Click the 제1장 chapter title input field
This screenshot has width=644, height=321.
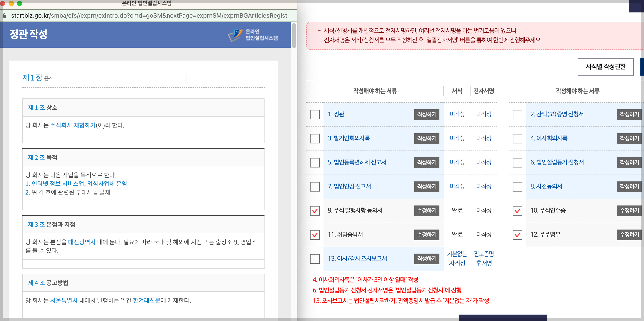pyautogui.click(x=115, y=78)
